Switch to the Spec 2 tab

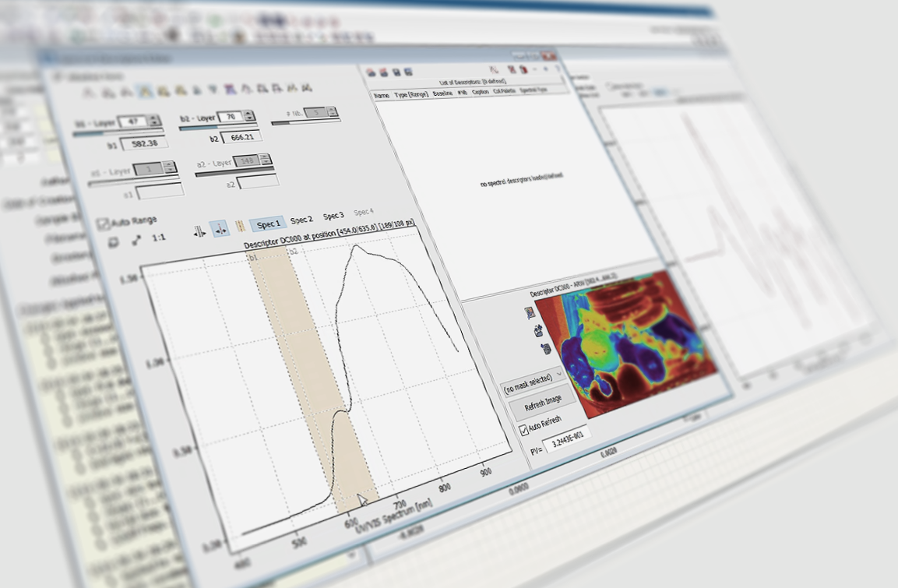tap(301, 220)
